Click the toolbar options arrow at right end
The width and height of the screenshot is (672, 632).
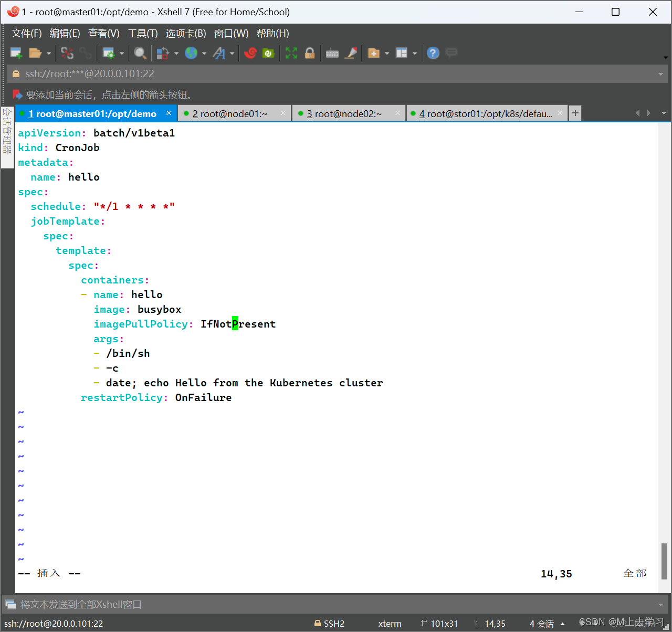(665, 57)
